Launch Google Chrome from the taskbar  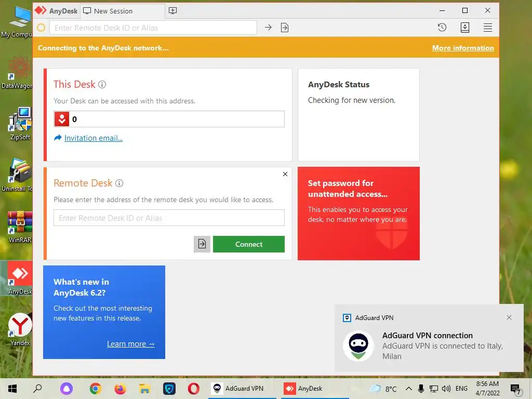[x=96, y=389]
